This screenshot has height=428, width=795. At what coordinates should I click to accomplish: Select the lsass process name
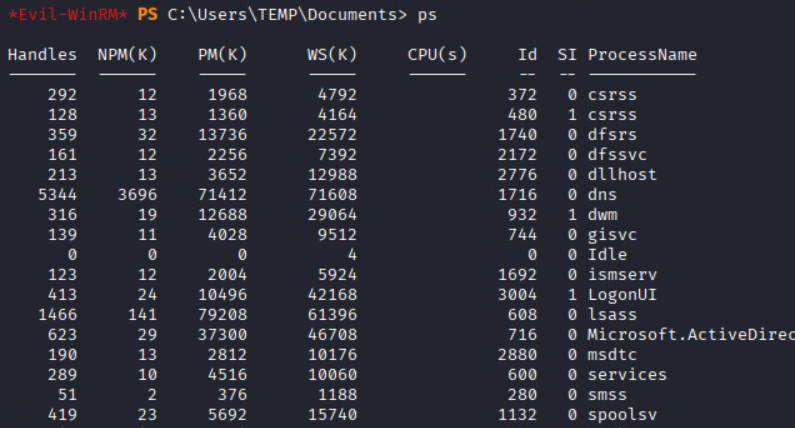612,315
